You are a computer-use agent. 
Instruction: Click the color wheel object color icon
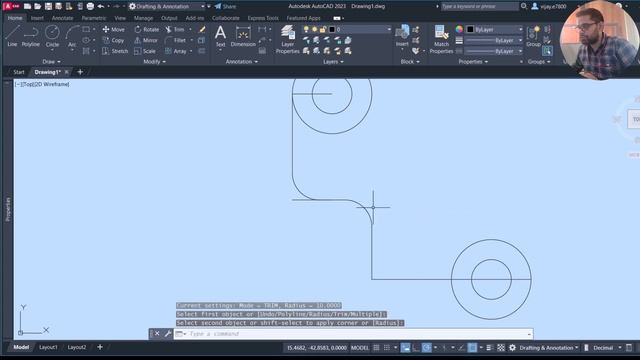point(460,29)
